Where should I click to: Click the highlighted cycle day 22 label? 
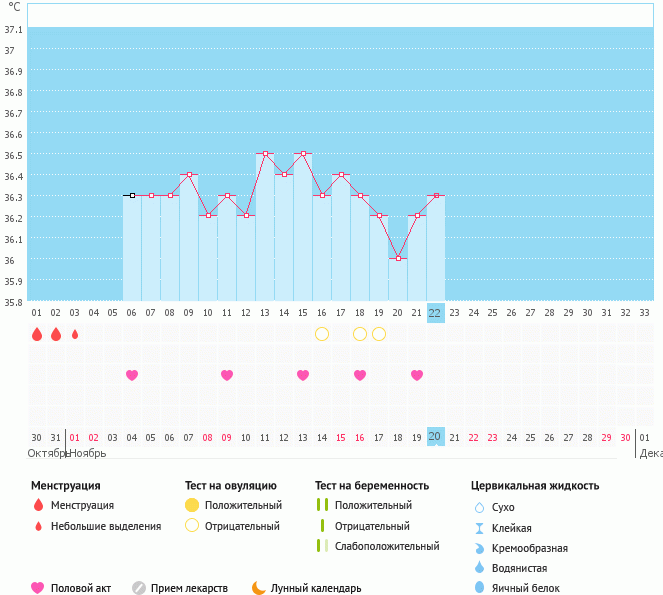(x=435, y=312)
